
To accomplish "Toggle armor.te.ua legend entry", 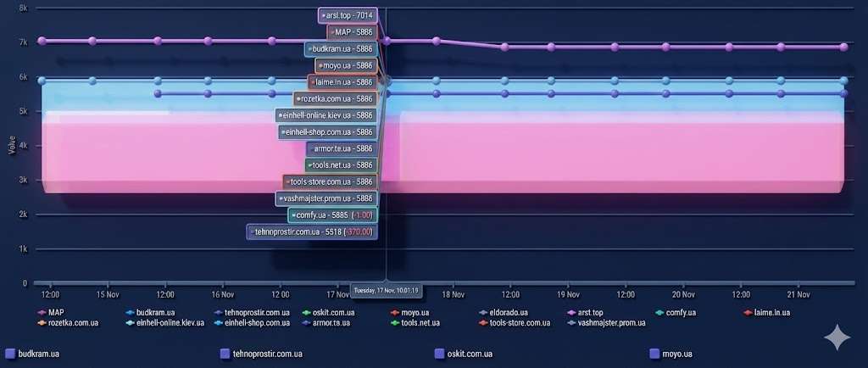I will point(326,322).
